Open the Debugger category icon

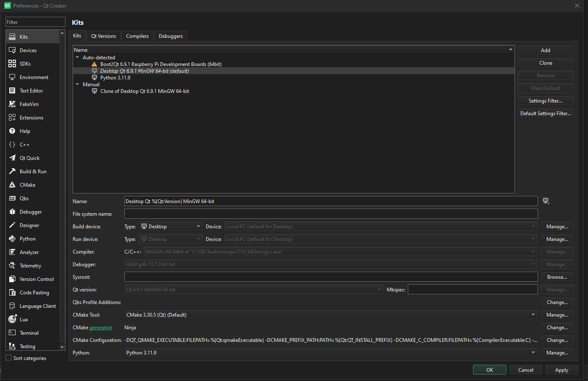click(x=12, y=212)
